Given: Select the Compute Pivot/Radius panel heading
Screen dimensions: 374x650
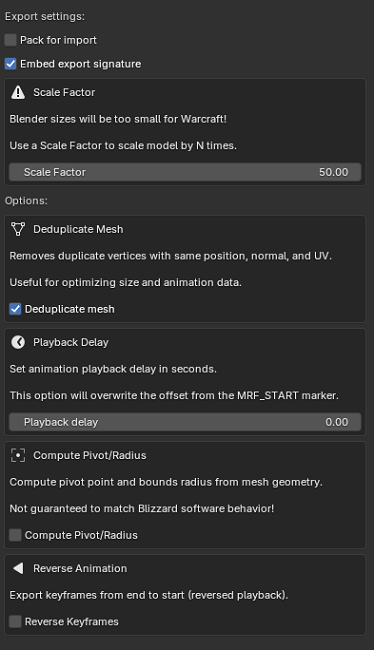Looking at the screenshot, I should click(90, 455).
